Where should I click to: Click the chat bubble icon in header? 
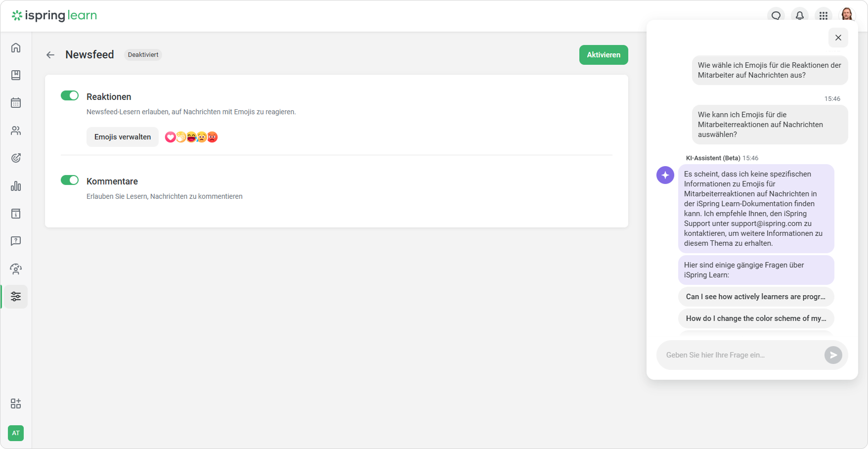pos(776,15)
